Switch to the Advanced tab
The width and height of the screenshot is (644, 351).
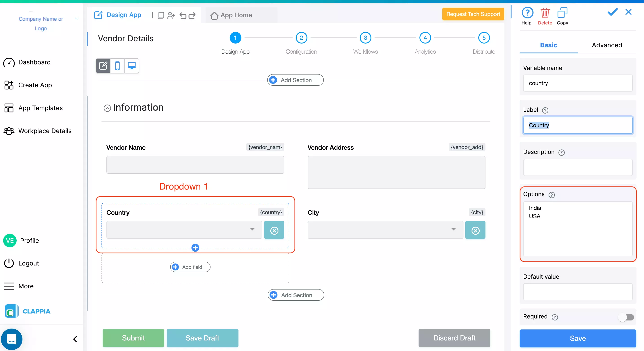(607, 45)
